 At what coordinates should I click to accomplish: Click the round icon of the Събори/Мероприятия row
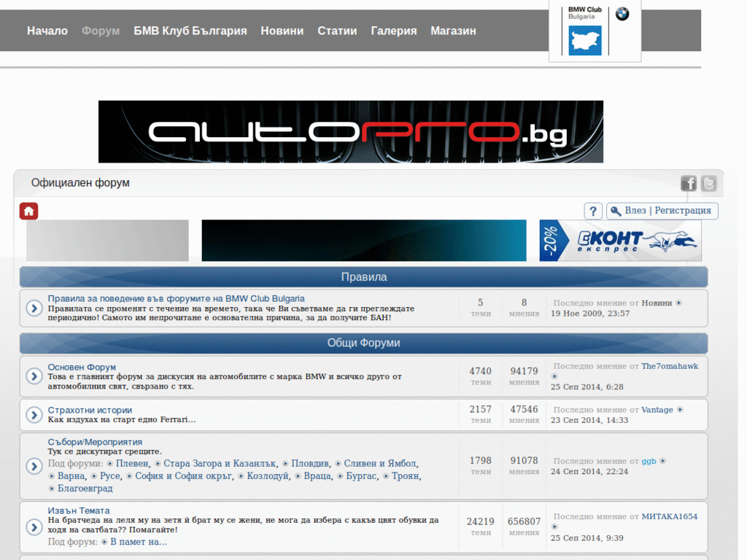pyautogui.click(x=34, y=466)
